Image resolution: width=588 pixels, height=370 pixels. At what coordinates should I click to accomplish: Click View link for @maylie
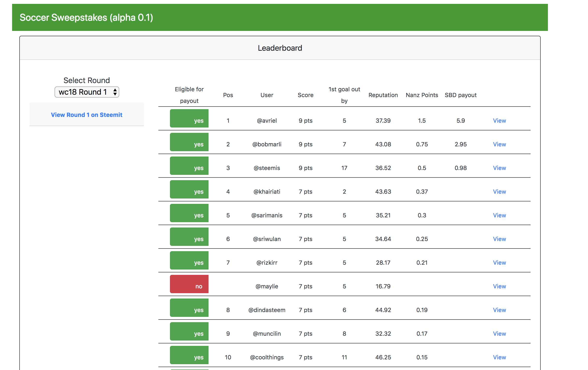pos(499,286)
